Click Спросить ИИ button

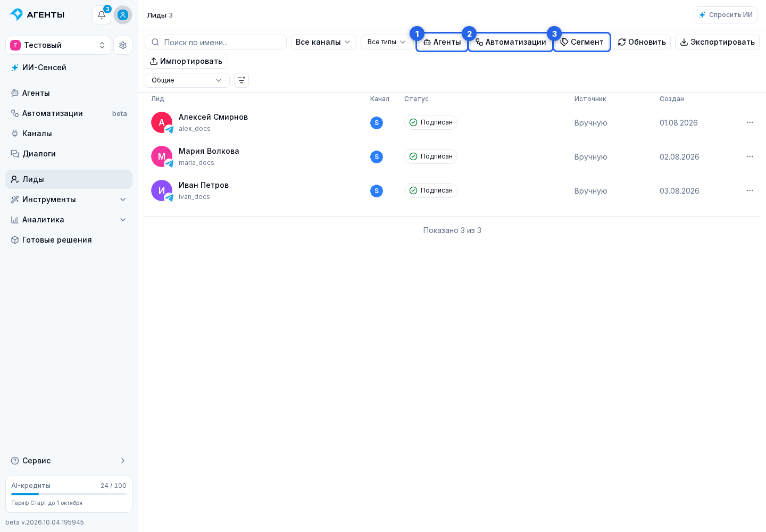pos(726,15)
